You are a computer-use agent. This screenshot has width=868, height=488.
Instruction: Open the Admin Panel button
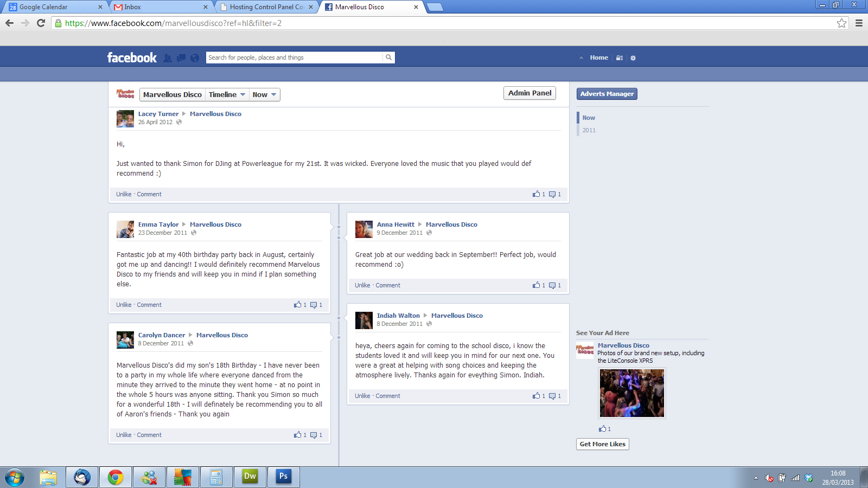[529, 93]
